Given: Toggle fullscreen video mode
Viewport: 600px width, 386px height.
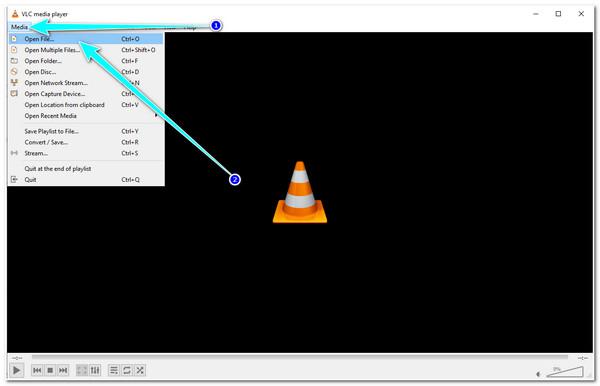Looking at the screenshot, I should click(x=82, y=370).
